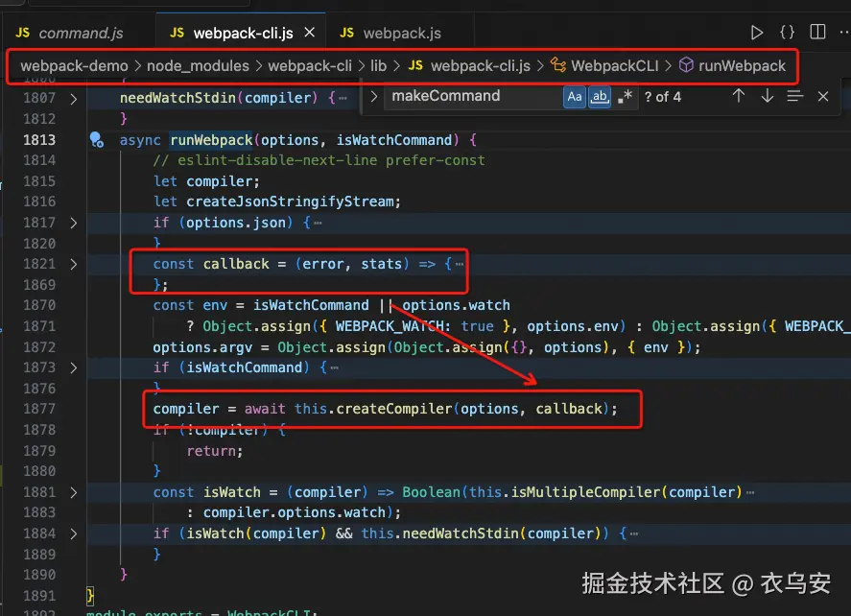Expand folded block at line 1884
This screenshot has width=851, height=616.
pos(74,534)
